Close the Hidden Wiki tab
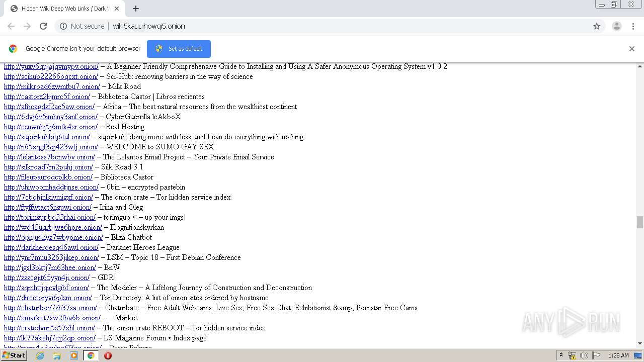Image resolution: width=644 pixels, height=362 pixels. point(117,9)
